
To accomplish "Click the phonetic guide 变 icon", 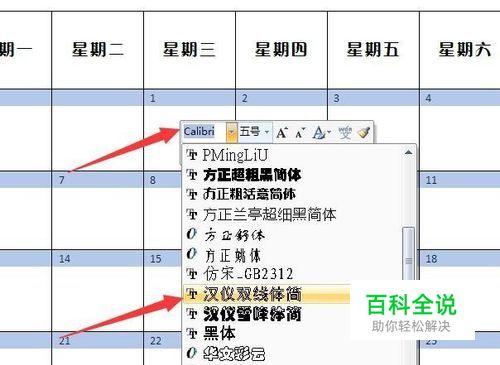I will tap(345, 133).
